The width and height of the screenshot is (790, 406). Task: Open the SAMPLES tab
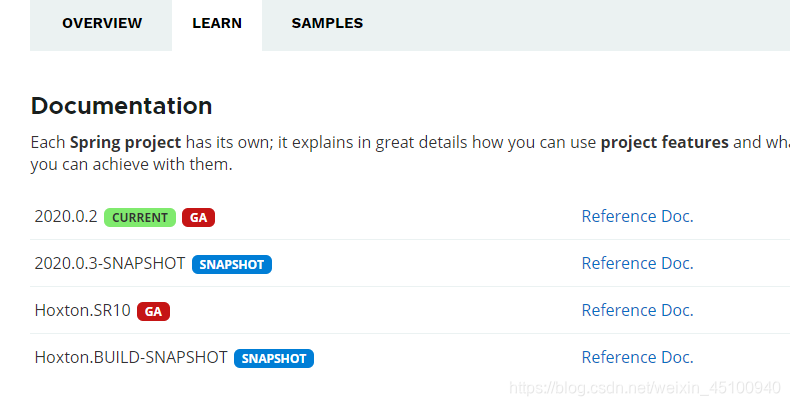click(x=327, y=23)
